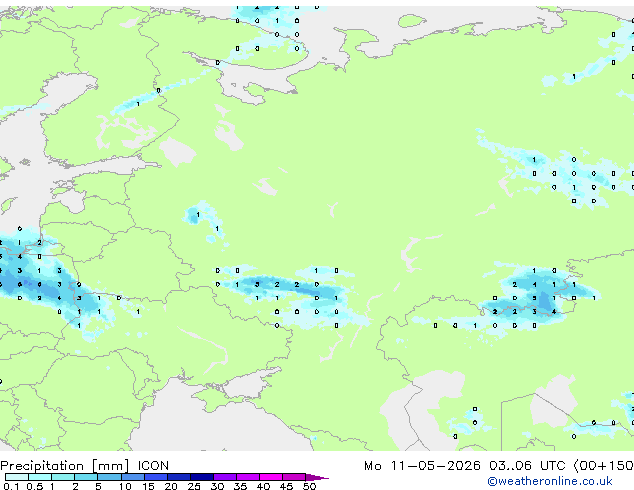
Task: Click the '(00+150' forecast offset text
Action: 603,466
